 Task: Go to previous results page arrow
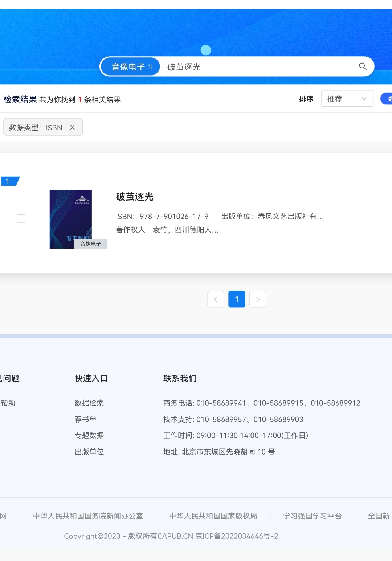click(216, 299)
